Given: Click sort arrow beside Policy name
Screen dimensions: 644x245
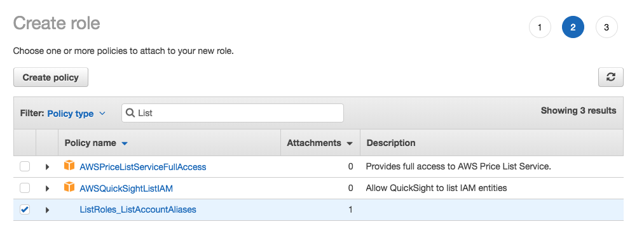Looking at the screenshot, I should (x=125, y=143).
